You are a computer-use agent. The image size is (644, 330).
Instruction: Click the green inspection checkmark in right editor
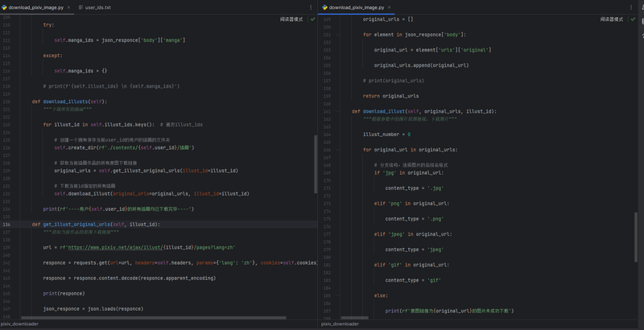[x=633, y=19]
